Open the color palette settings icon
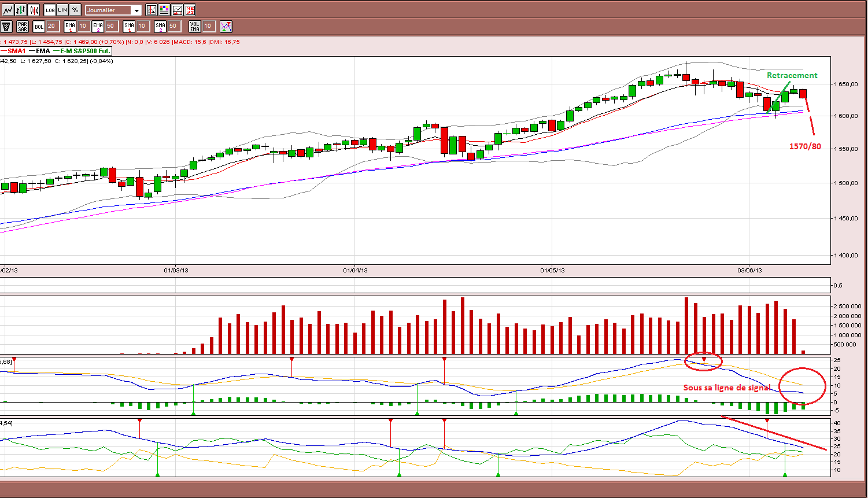The width and height of the screenshot is (868, 498). point(164,10)
